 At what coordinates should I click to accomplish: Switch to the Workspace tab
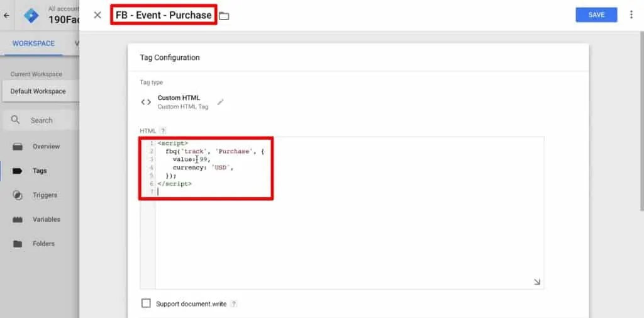[33, 43]
